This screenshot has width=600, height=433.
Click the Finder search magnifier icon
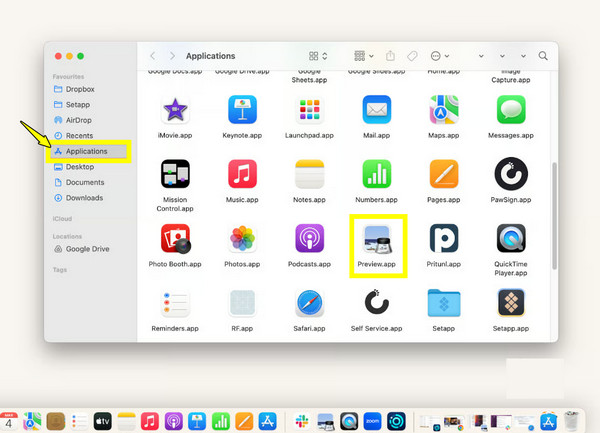tap(543, 56)
